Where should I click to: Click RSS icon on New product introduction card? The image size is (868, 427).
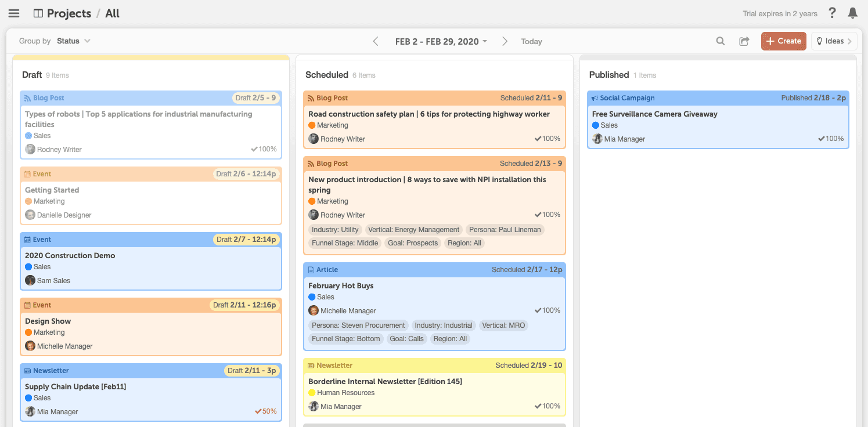pos(311,164)
